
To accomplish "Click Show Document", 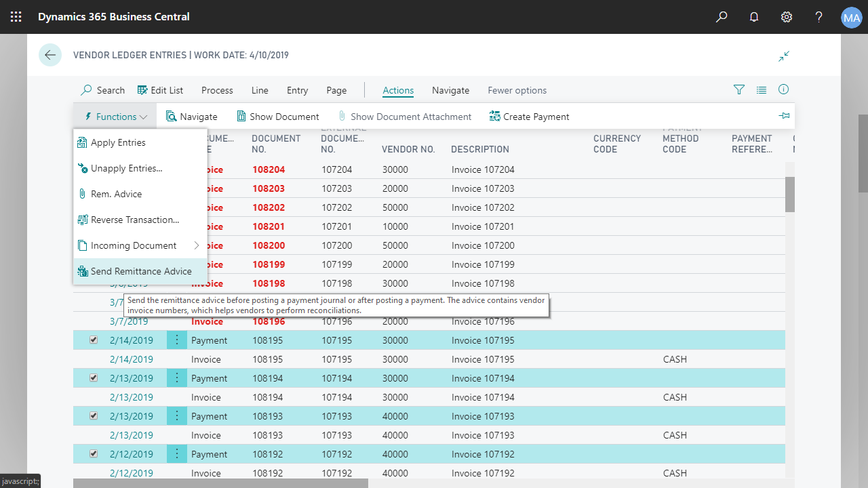I will click(x=277, y=117).
